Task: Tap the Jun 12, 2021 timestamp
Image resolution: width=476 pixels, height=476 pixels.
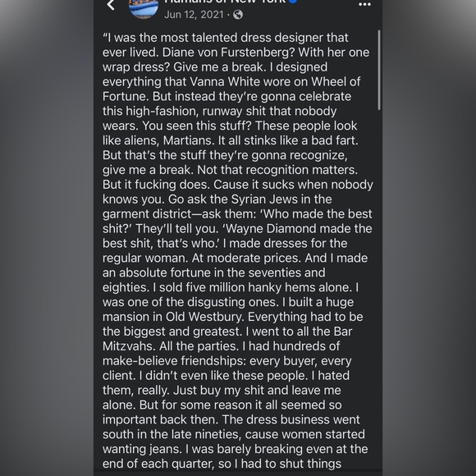Action: (x=194, y=15)
